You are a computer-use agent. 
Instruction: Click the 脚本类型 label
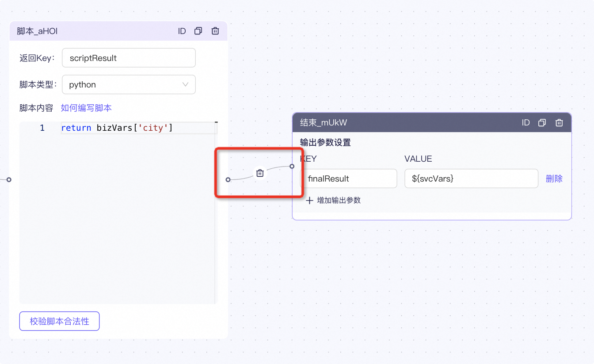(38, 84)
